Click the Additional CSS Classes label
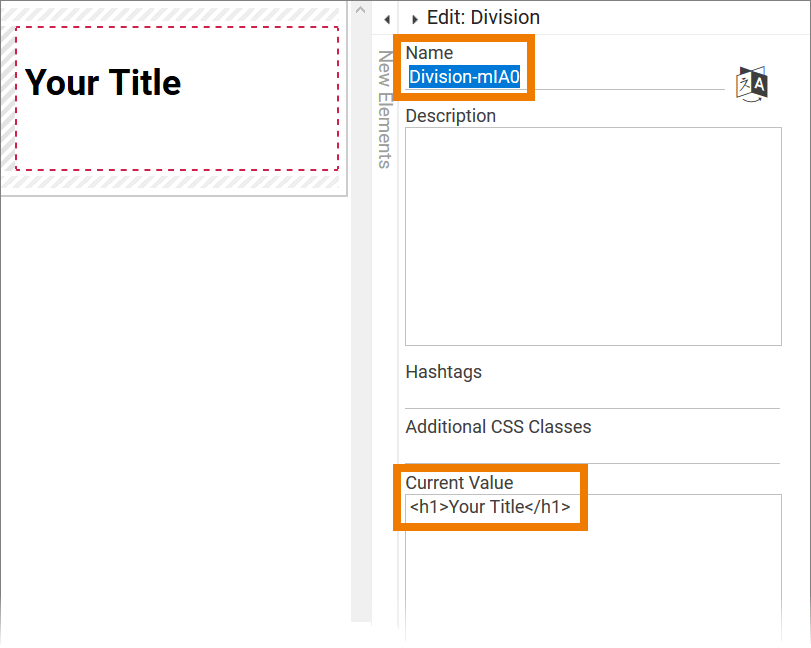This screenshot has height=648, width=811. tap(498, 427)
